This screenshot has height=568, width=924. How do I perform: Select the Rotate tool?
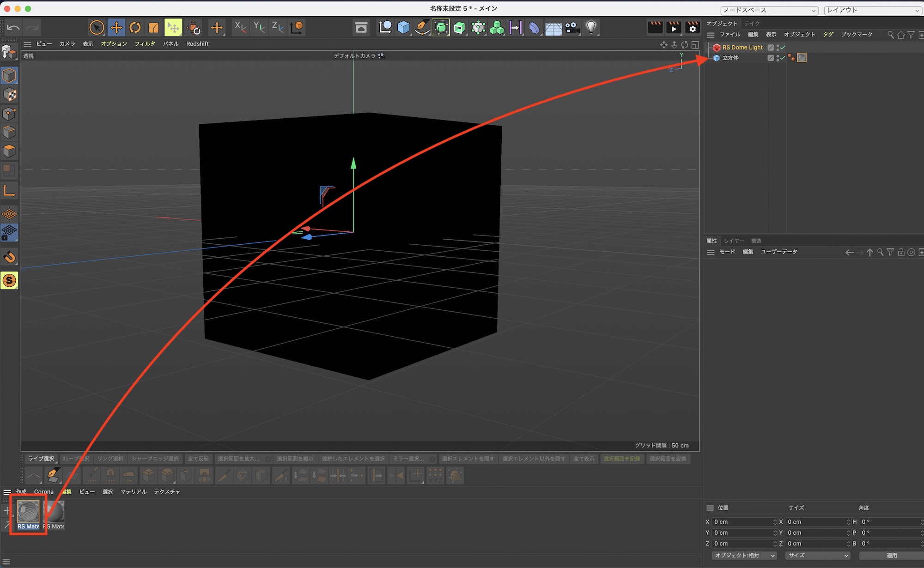135,28
